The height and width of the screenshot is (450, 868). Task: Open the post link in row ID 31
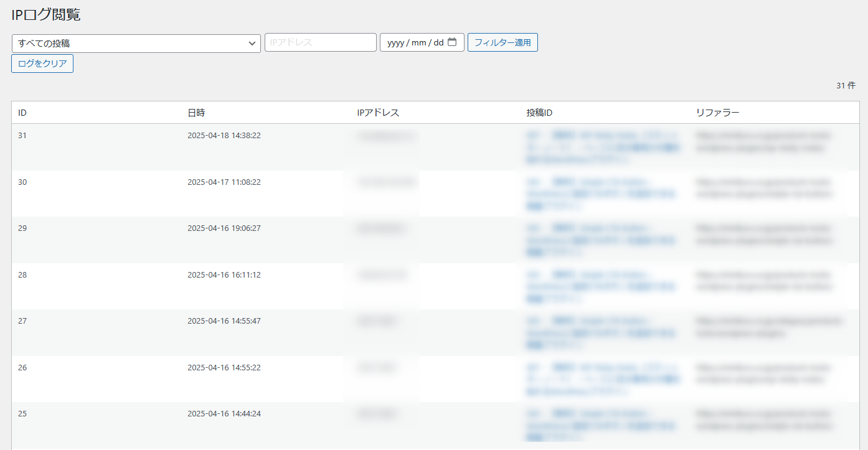point(603,147)
